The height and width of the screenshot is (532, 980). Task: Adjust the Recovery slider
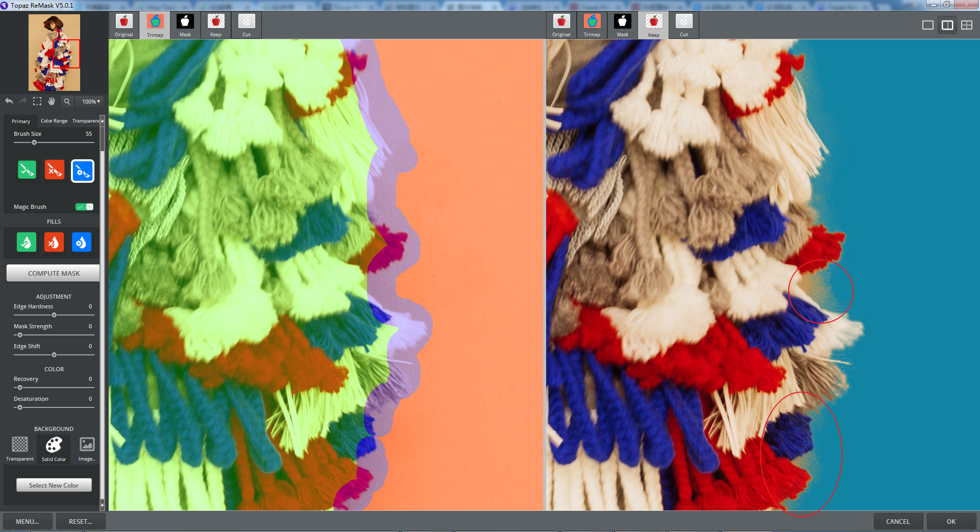pyautogui.click(x=54, y=388)
